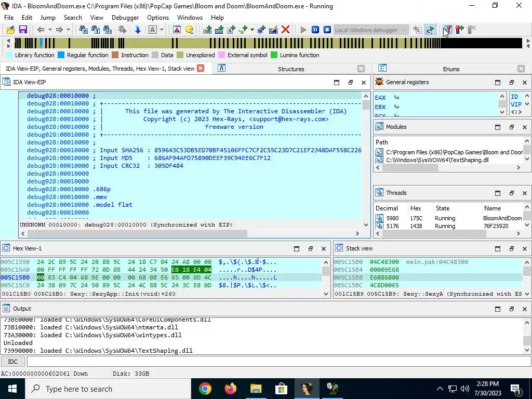Click the State column header in Threads

click(443, 208)
